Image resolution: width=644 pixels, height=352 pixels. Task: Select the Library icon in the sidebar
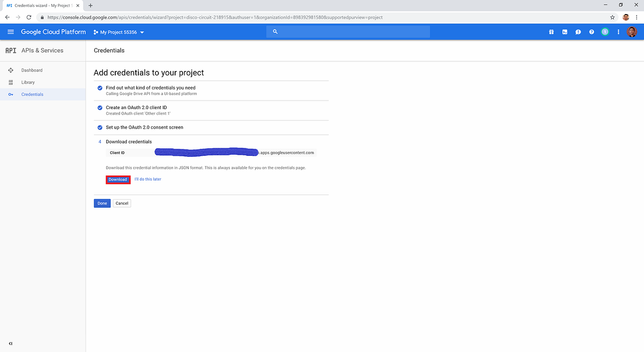(x=11, y=82)
